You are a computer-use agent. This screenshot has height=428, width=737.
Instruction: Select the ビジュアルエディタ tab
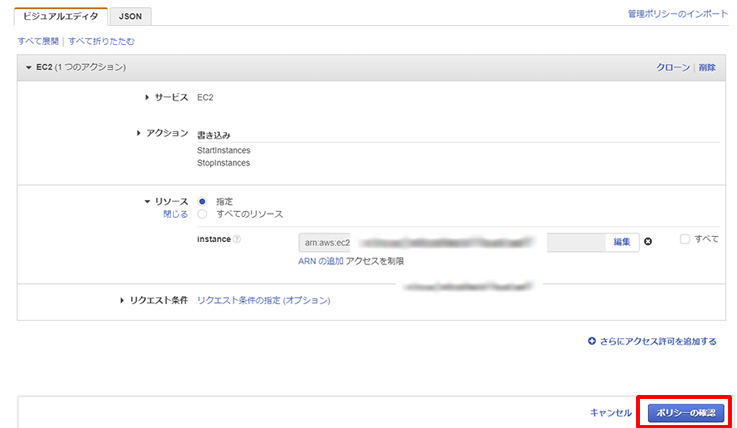(x=61, y=16)
